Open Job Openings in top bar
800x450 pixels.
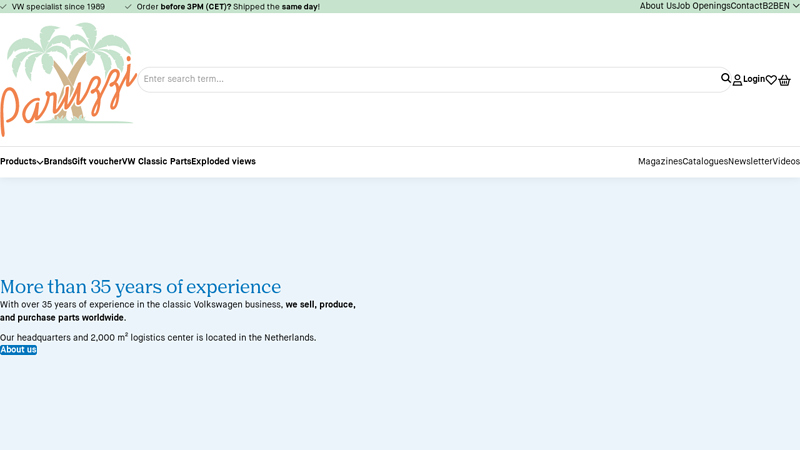tap(703, 6)
